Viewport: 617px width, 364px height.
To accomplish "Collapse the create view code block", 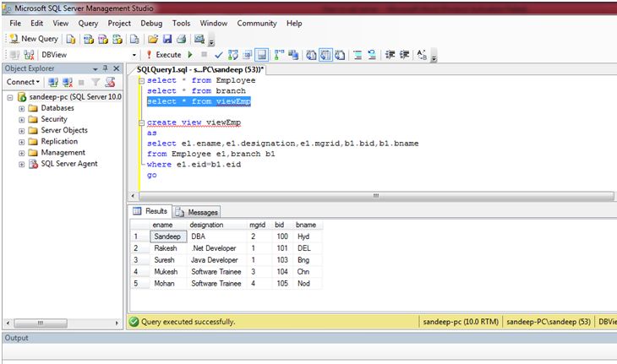I will click(141, 123).
